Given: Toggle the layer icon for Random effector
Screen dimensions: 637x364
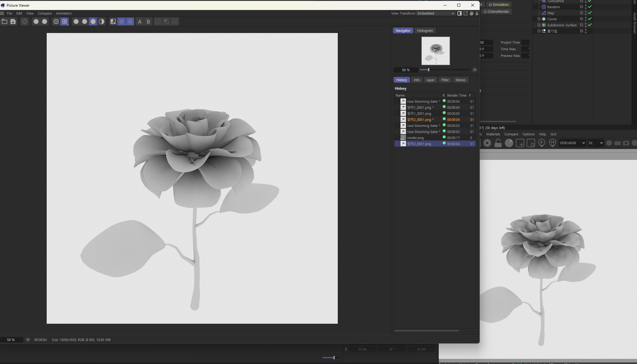Looking at the screenshot, I should [x=582, y=7].
